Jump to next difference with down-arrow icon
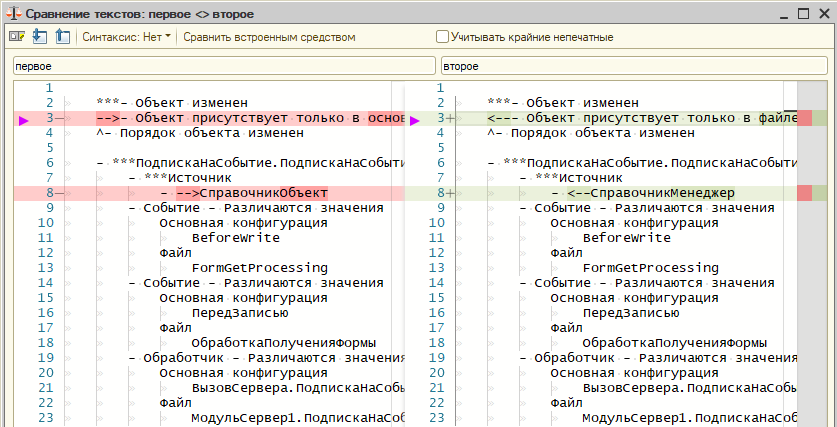837x427 pixels. 40,37
